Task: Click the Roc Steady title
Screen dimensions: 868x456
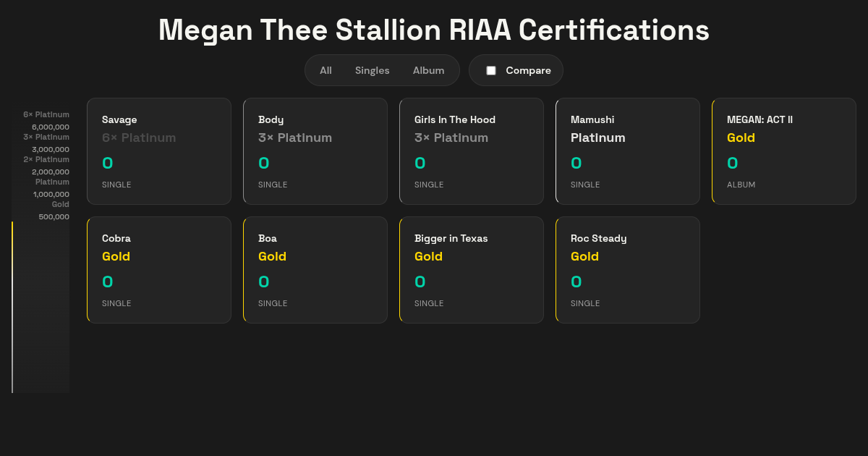Action: (x=598, y=238)
